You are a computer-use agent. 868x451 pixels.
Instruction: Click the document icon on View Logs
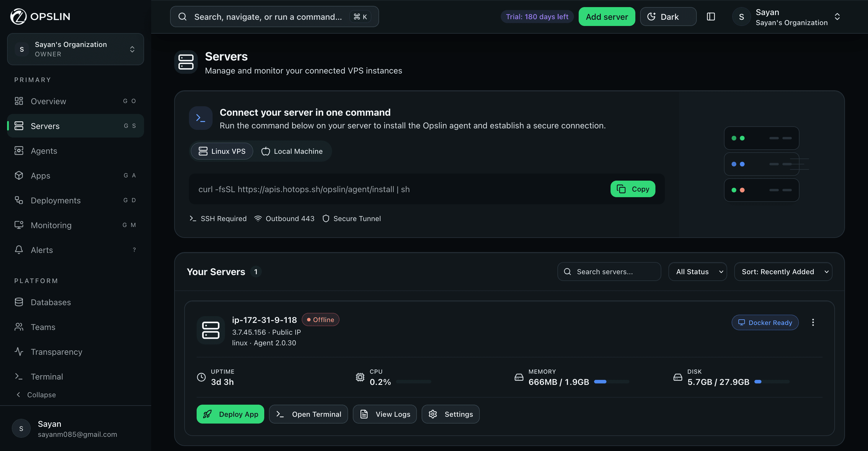click(364, 414)
